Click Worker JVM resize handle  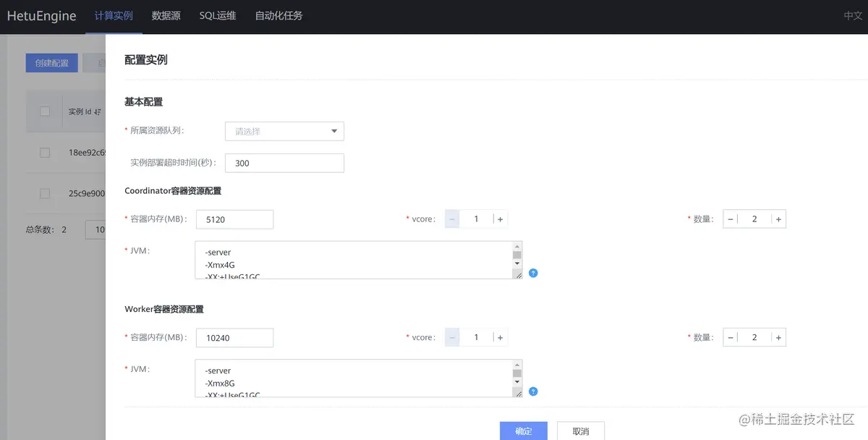518,392
